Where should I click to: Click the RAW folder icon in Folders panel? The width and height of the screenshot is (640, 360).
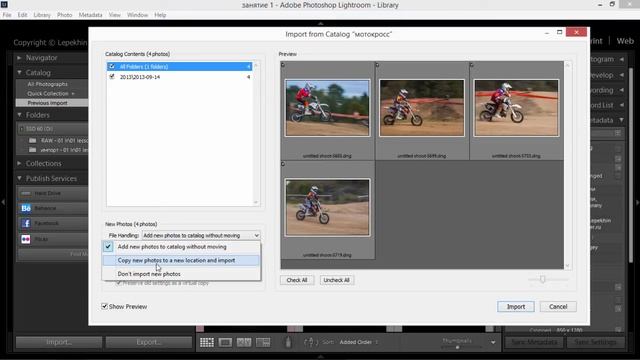tap(33, 140)
